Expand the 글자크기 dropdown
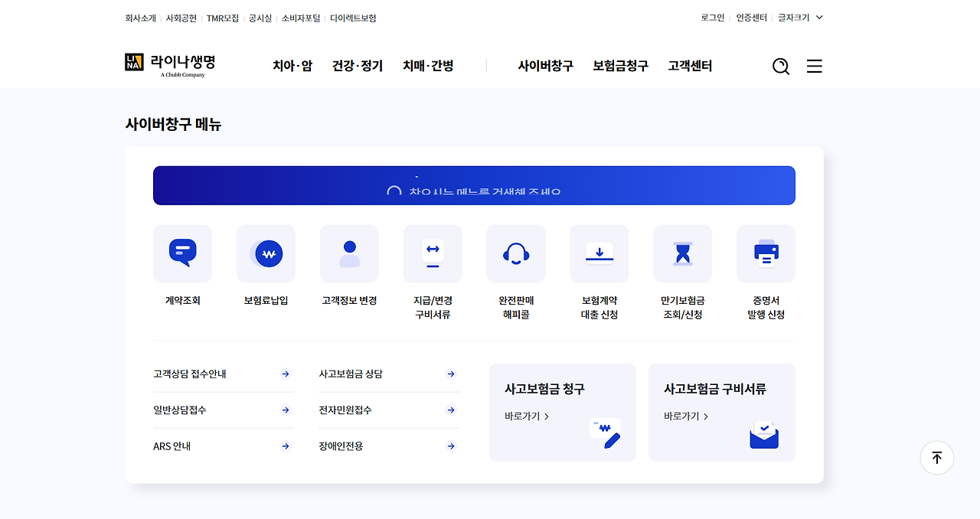The width and height of the screenshot is (980, 519). [800, 18]
